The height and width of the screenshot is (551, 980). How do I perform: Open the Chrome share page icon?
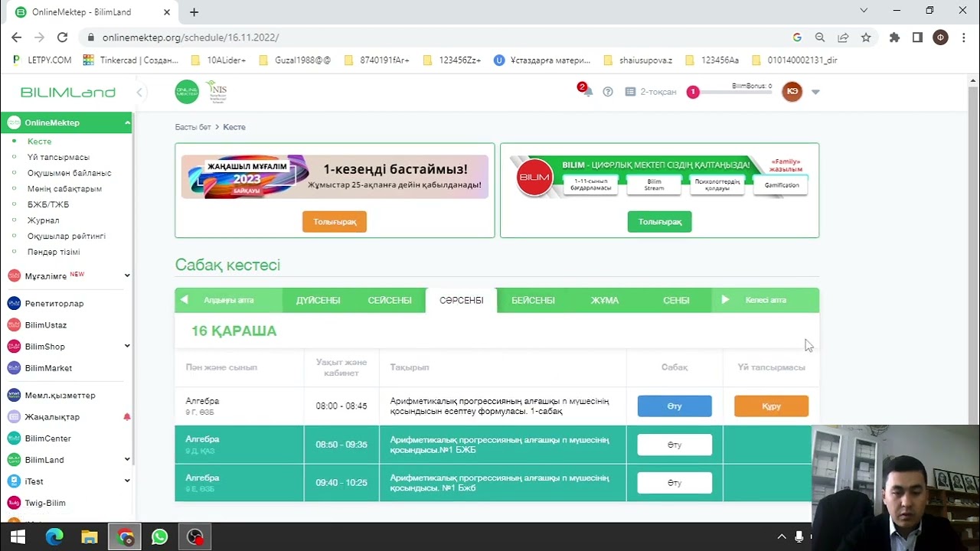[x=843, y=37]
